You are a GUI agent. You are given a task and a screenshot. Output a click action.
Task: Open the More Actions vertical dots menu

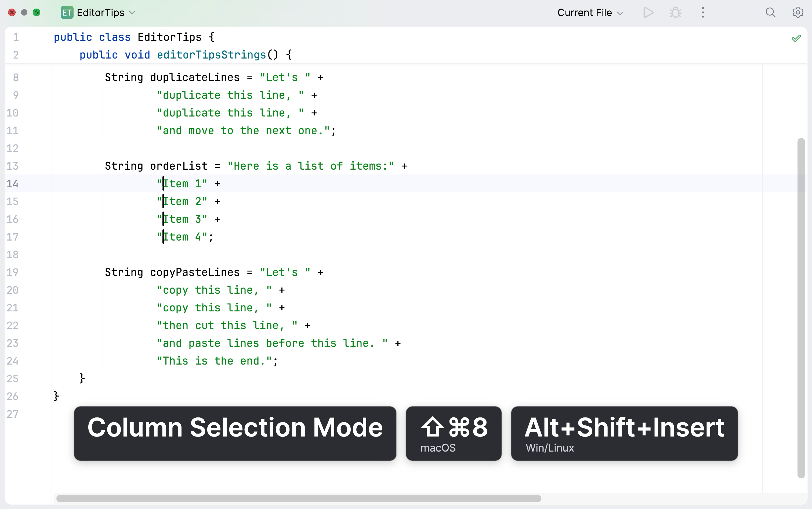[x=703, y=13]
